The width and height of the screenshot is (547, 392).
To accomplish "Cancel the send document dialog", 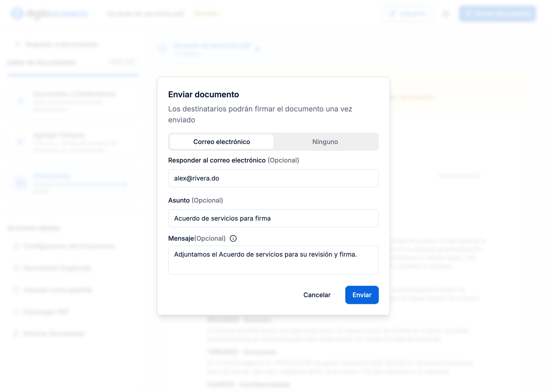I will pos(317,295).
